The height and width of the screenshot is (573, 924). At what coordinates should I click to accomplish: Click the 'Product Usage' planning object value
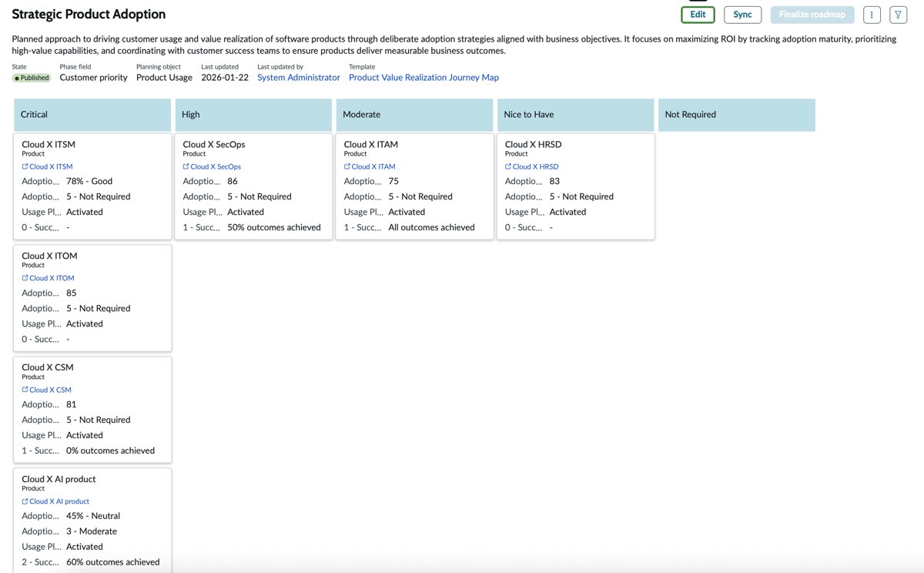164,78
